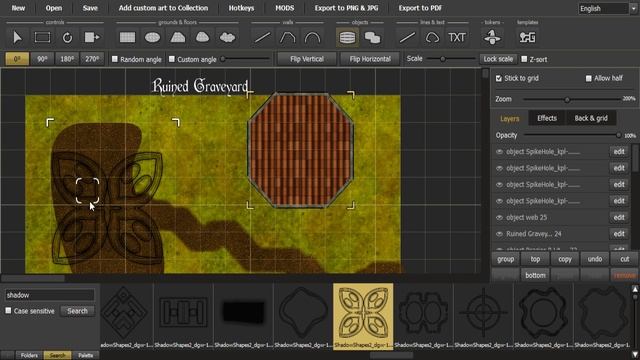Pick the rounded freeform floor tool
The height and width of the screenshot is (360, 640).
(x=202, y=38)
